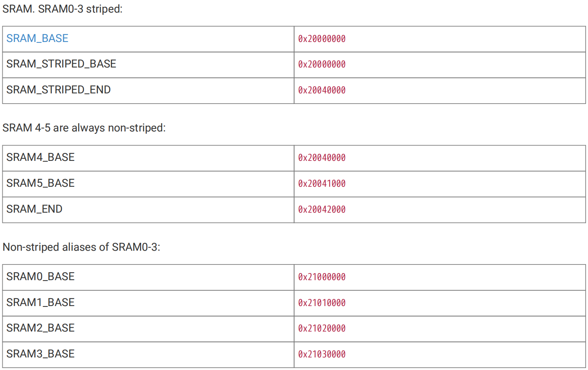
Task: Click the SRAM4_BASE address 0x20040000
Action: (x=322, y=158)
